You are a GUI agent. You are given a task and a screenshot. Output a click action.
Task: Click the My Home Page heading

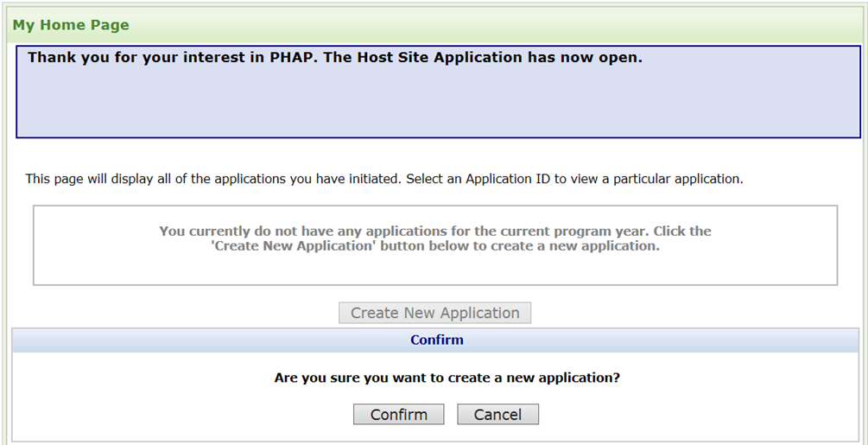click(x=71, y=25)
